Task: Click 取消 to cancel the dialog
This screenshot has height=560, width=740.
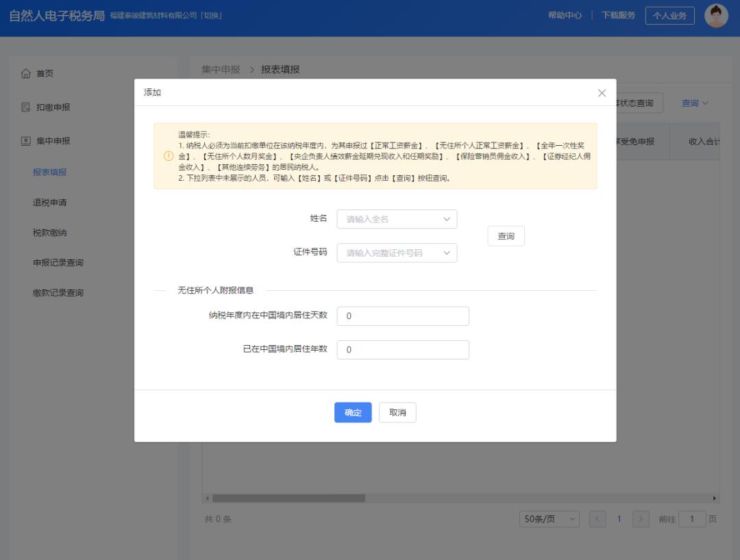Action: click(397, 412)
